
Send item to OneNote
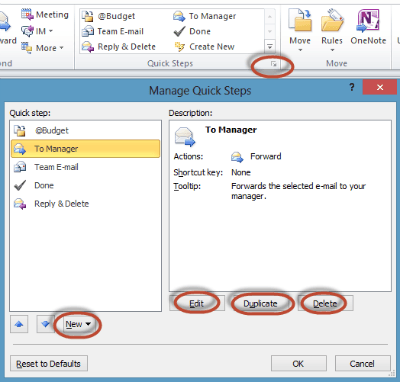(x=368, y=27)
